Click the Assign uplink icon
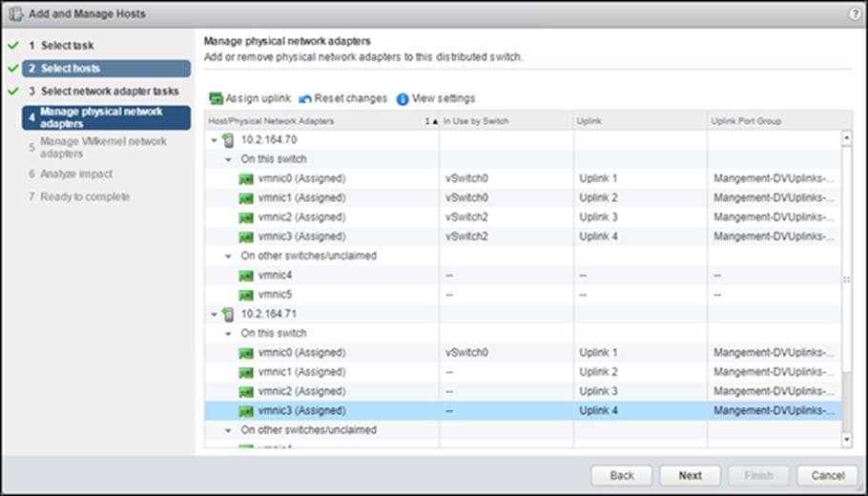The image size is (868, 496). click(x=216, y=98)
